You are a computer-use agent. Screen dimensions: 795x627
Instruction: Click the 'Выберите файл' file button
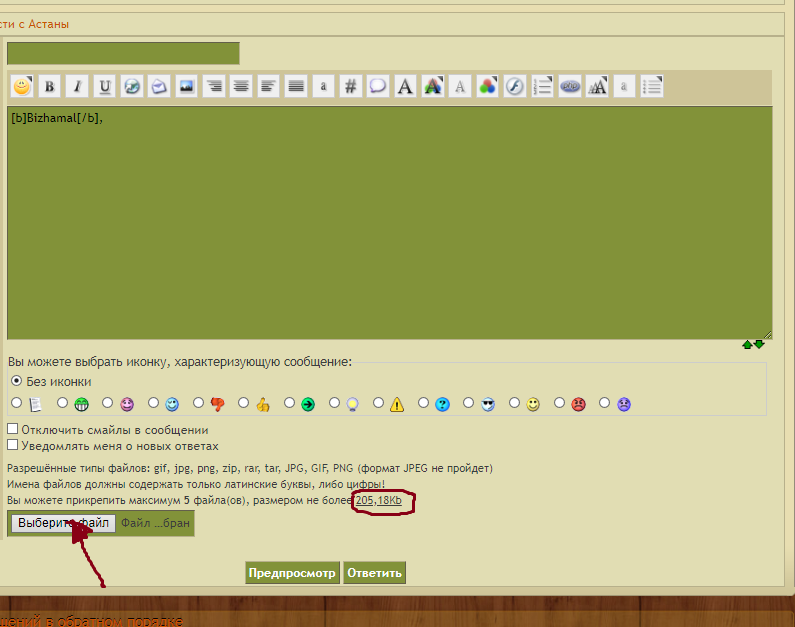tap(63, 523)
